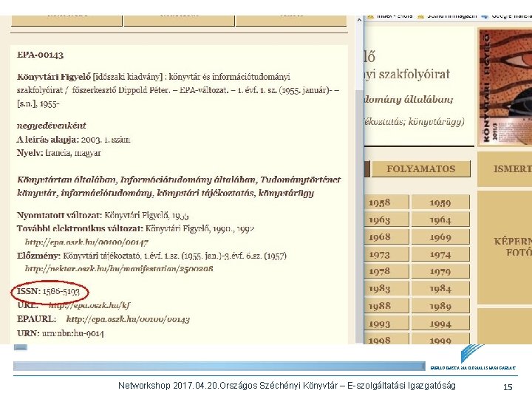This screenshot has height=399, width=532.
Task: Select year 1964
Action: [x=440, y=219]
